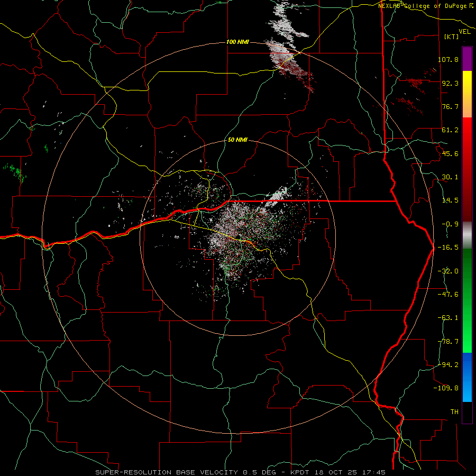Click the -16.5 velocity scale value
The height and width of the screenshot is (476, 476).
point(448,248)
